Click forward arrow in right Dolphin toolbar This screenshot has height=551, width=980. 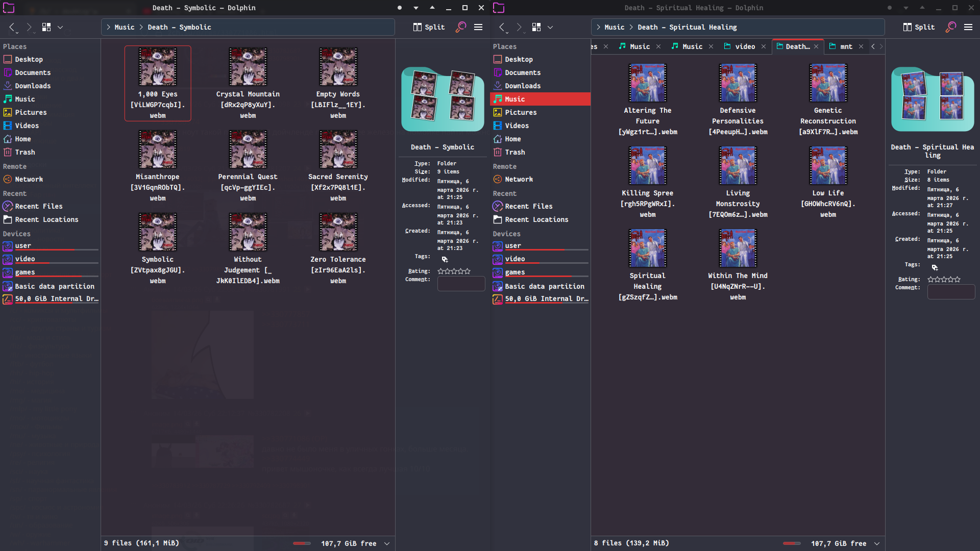pyautogui.click(x=519, y=27)
